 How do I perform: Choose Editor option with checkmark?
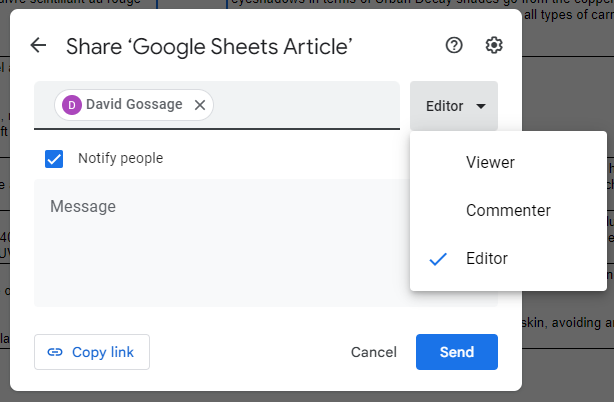(x=508, y=259)
